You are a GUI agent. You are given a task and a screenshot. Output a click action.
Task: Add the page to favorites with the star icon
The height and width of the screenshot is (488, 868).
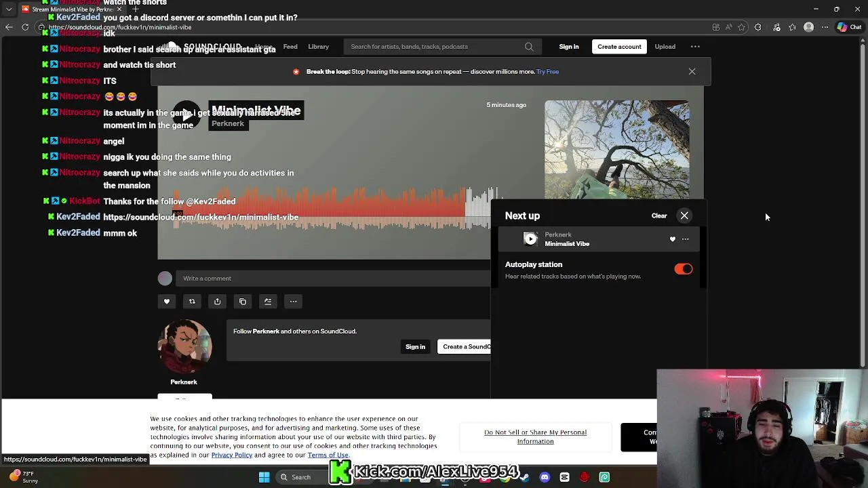click(x=741, y=27)
